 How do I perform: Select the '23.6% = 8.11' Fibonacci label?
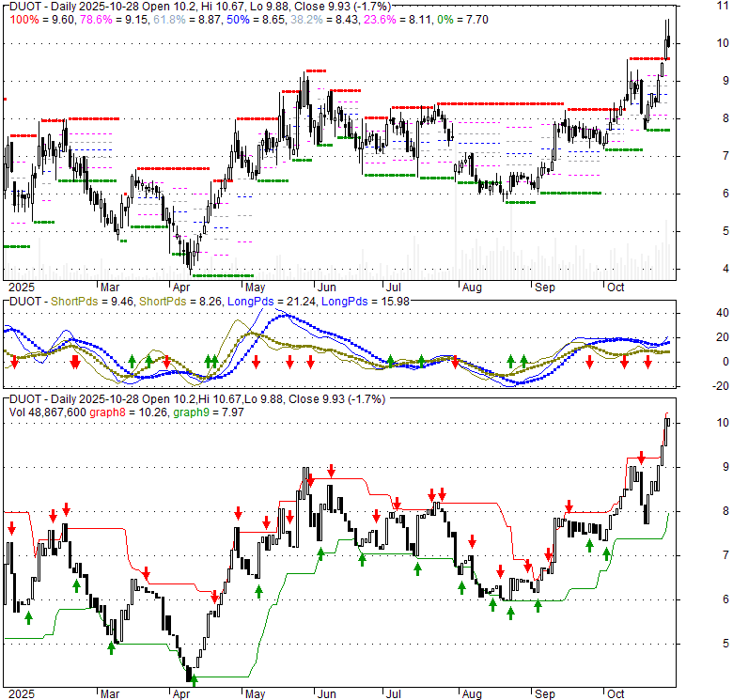398,20
